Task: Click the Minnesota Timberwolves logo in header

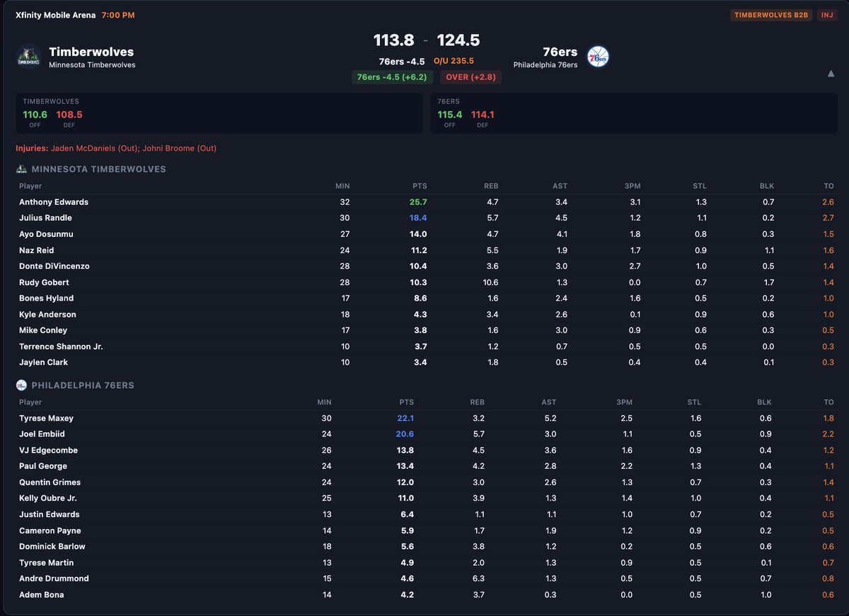Action: click(29, 57)
